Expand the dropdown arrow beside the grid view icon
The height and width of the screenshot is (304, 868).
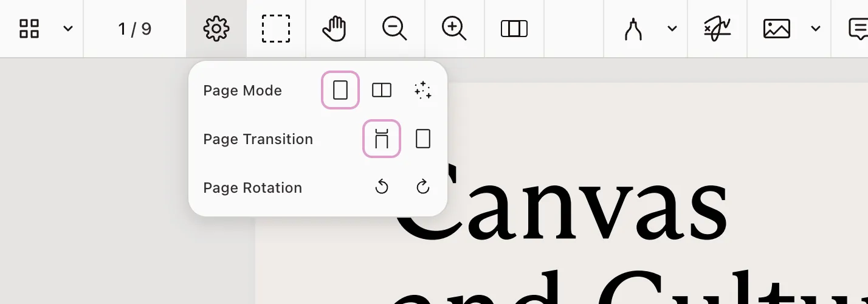point(68,29)
